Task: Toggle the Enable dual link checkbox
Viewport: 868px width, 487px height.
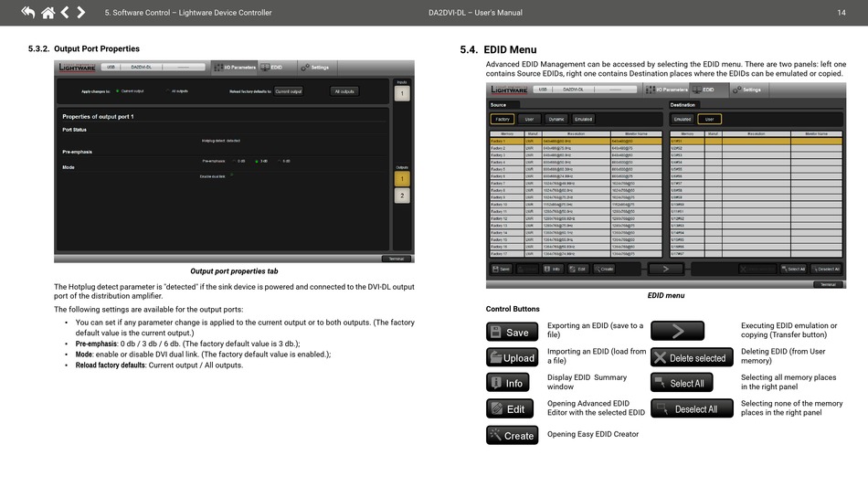Action: [x=231, y=175]
